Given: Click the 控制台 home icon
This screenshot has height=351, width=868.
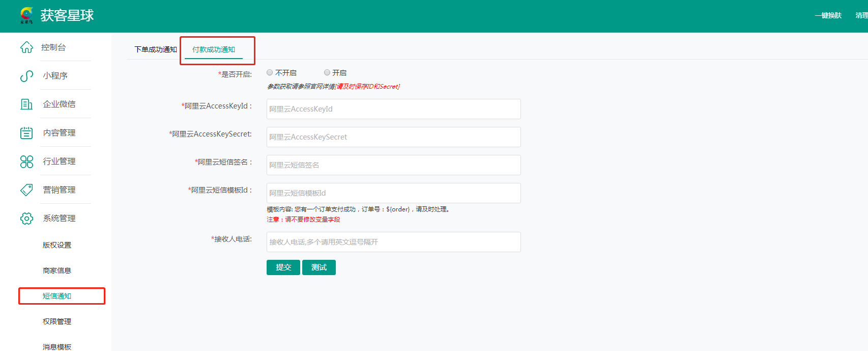Looking at the screenshot, I should point(26,47).
